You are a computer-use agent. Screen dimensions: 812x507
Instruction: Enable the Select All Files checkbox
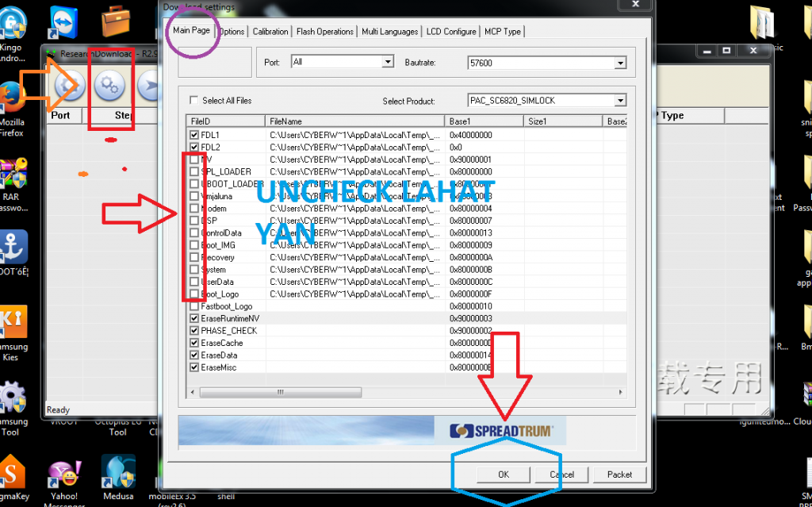tap(194, 101)
